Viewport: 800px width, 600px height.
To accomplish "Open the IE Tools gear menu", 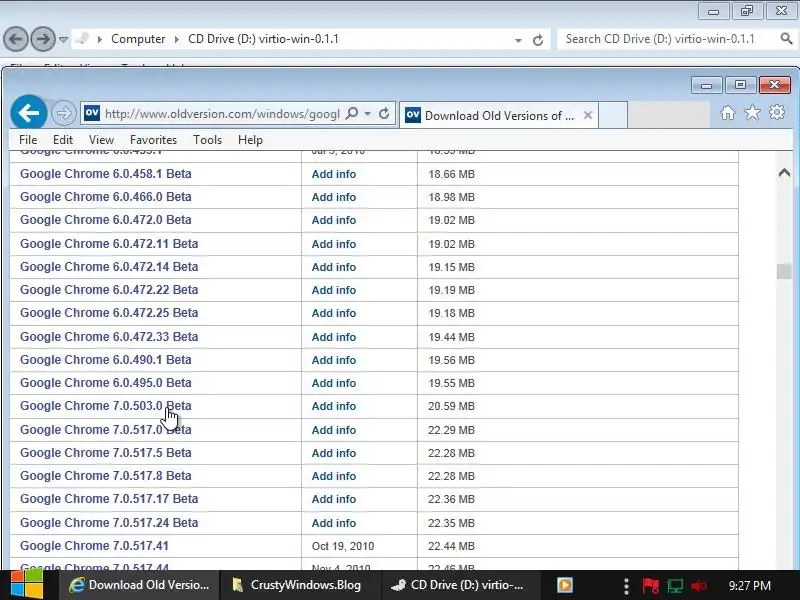I will (777, 112).
